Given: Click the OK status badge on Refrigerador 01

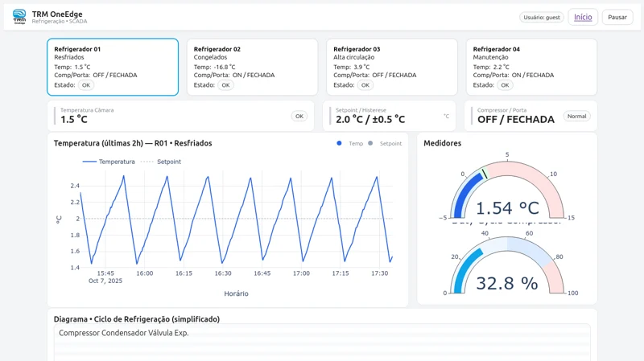Looking at the screenshot, I should (86, 85).
